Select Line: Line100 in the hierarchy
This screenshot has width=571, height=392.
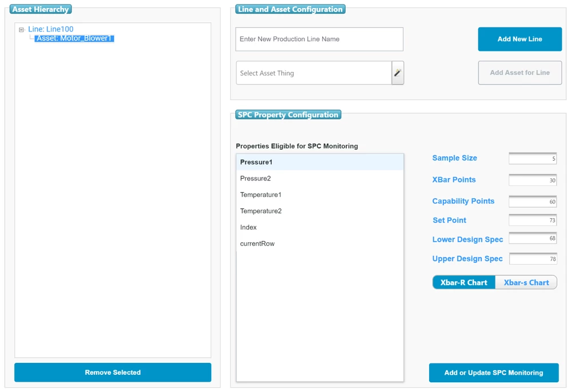(x=50, y=29)
